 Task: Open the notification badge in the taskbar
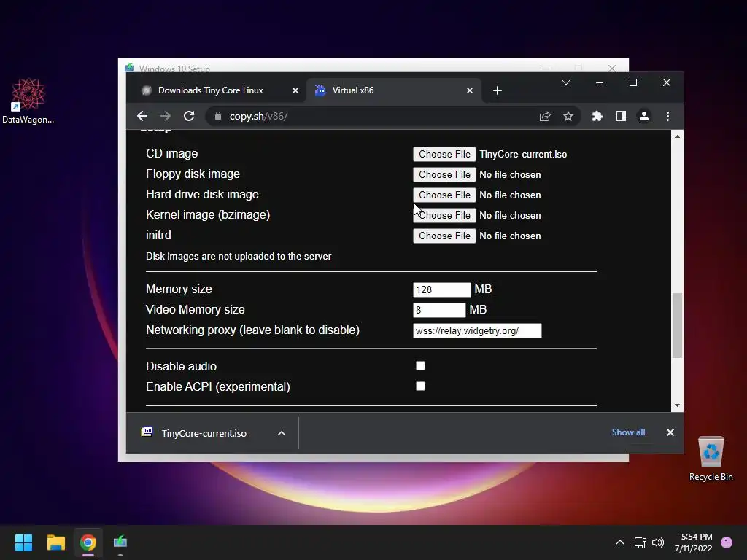[727, 542]
